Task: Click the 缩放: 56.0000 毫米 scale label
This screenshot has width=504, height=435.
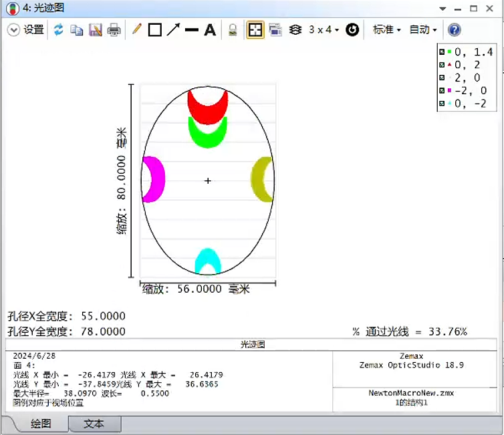Action: 196,289
